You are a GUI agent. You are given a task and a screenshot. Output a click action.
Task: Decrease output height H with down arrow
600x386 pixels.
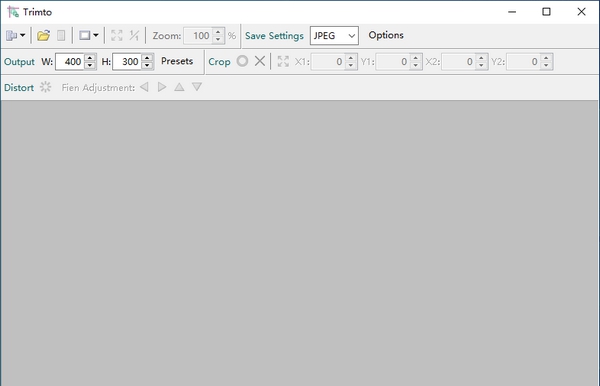(147, 65)
